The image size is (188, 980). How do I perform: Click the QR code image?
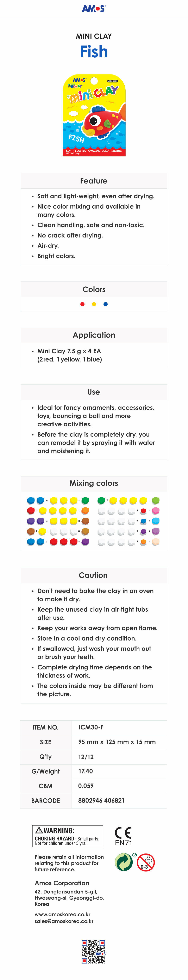(94, 952)
